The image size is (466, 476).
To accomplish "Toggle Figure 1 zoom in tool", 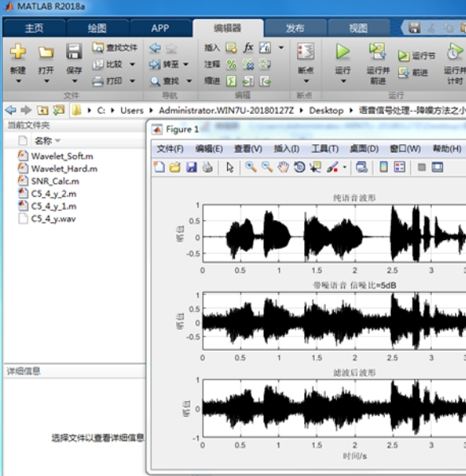I will tap(251, 167).
